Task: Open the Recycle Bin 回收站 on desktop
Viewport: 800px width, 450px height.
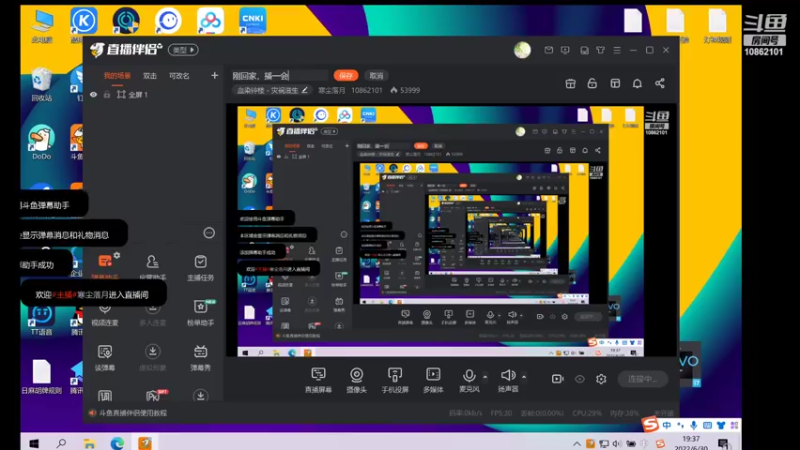Action: tap(41, 84)
